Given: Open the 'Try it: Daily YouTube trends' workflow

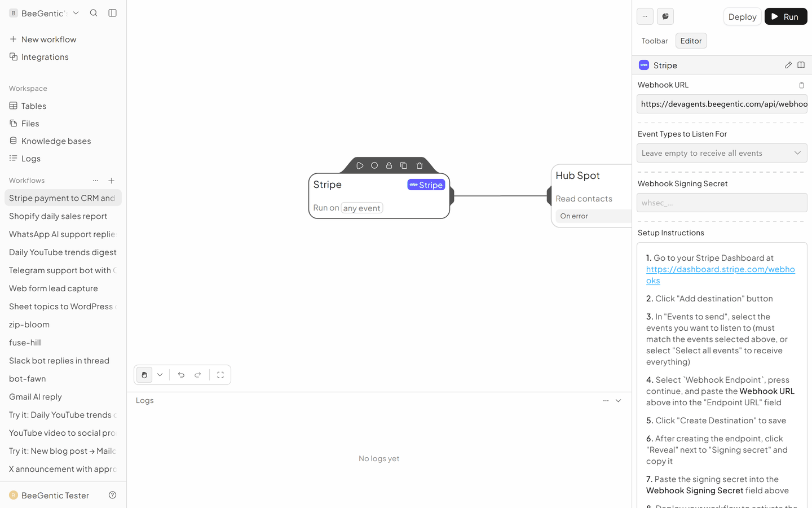Looking at the screenshot, I should (x=63, y=415).
